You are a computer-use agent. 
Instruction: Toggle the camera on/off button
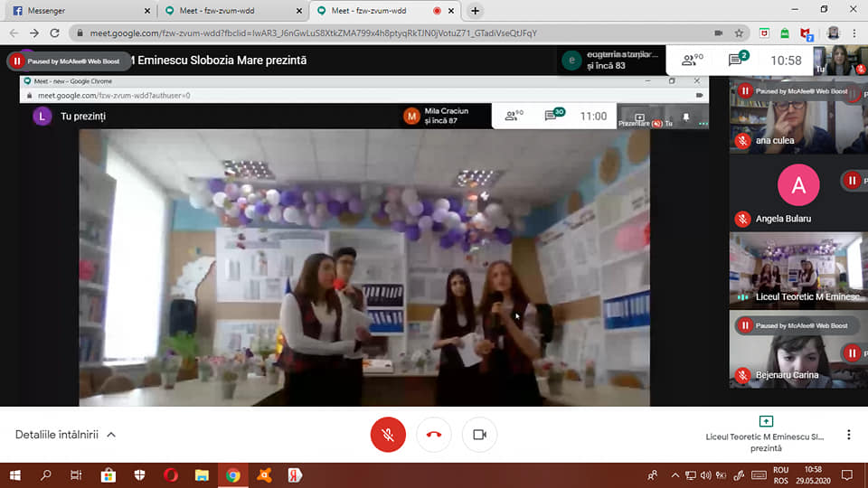tap(479, 435)
